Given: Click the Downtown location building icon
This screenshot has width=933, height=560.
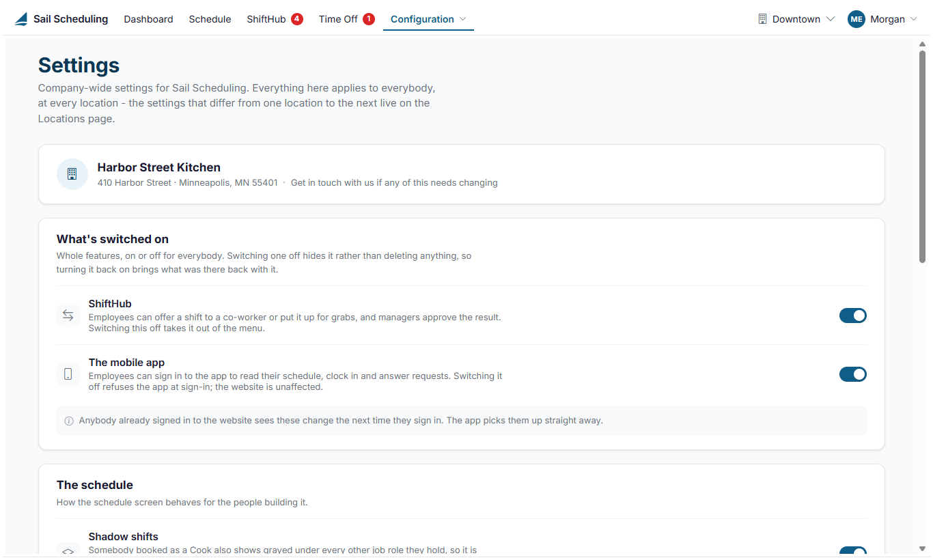Looking at the screenshot, I should pos(763,19).
